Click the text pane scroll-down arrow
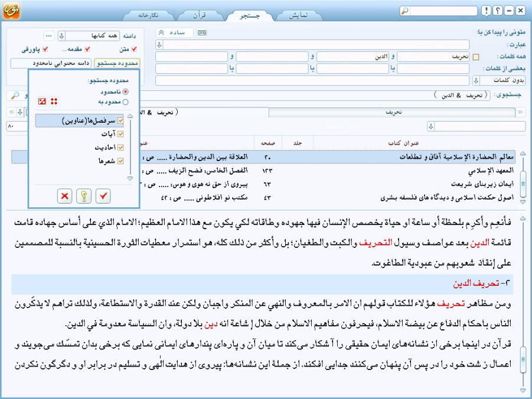 pyautogui.click(x=523, y=391)
